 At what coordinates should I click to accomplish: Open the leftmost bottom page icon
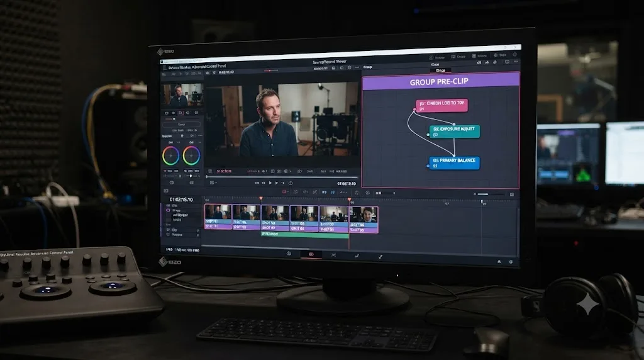289,254
